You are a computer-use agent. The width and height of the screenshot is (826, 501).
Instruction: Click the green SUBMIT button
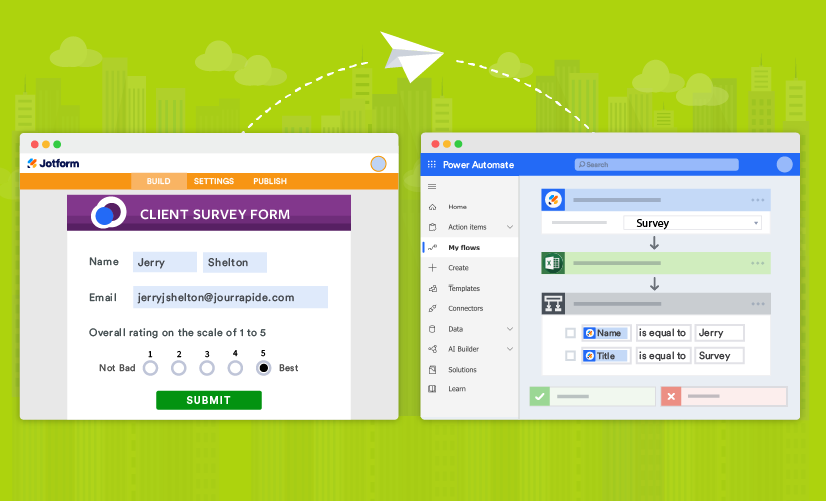[x=209, y=400]
